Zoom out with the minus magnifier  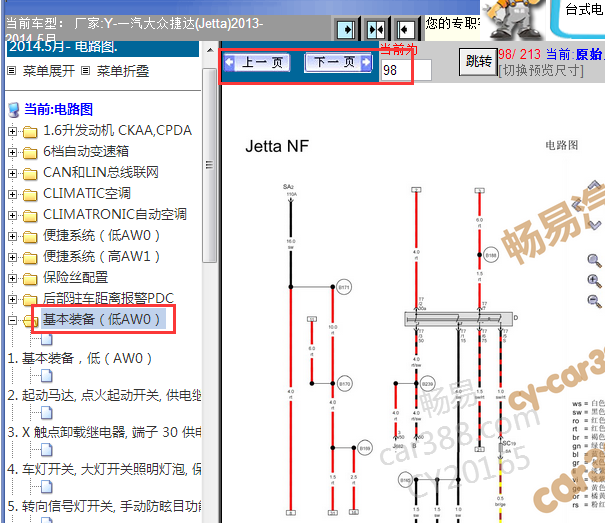point(594,301)
